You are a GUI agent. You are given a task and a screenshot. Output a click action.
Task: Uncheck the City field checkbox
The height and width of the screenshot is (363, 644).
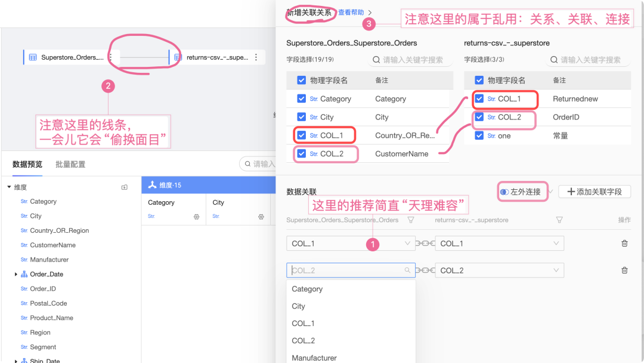[x=302, y=117]
